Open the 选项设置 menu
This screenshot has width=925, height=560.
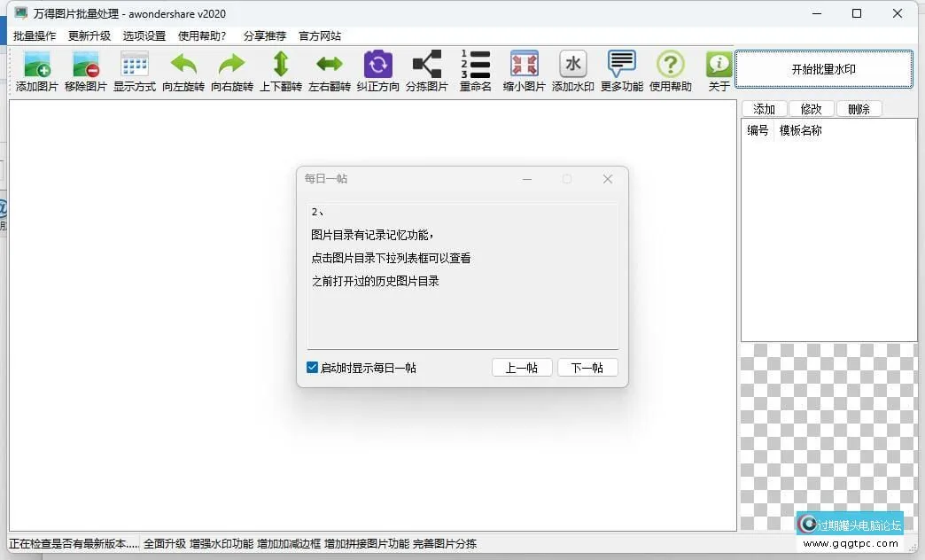click(x=144, y=36)
